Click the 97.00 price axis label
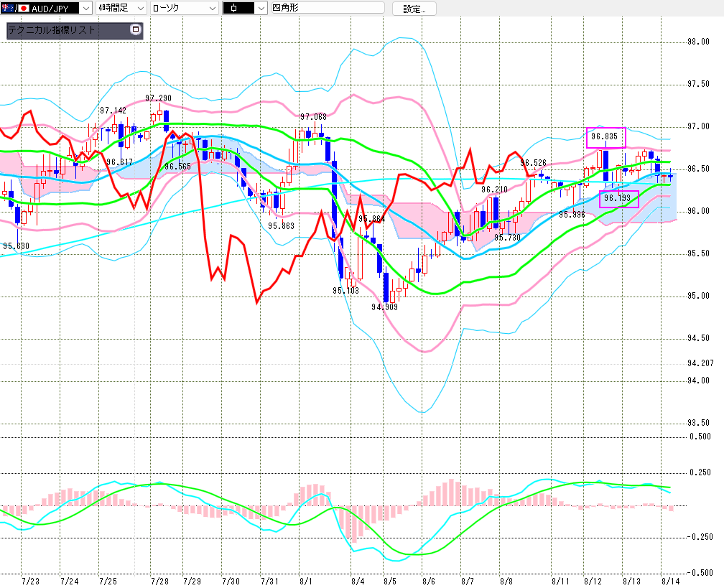Viewport: 724px width, 588px height. [x=698, y=126]
